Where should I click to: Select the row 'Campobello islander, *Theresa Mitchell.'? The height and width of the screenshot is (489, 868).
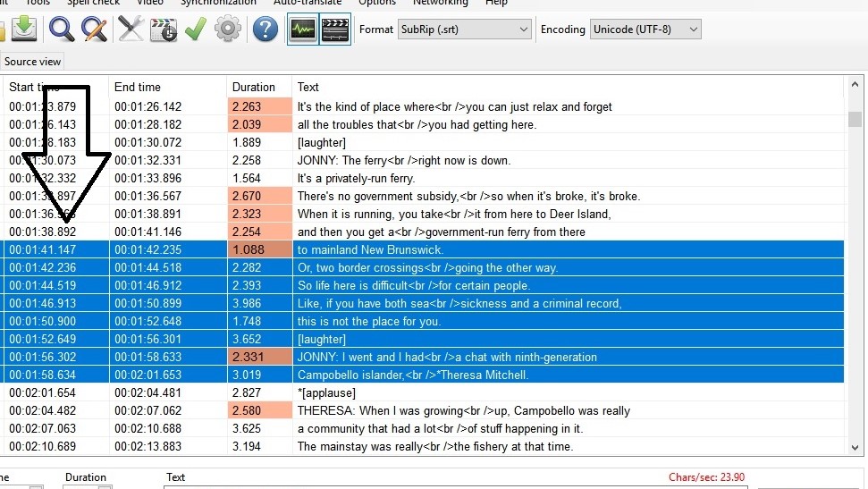pyautogui.click(x=424, y=375)
